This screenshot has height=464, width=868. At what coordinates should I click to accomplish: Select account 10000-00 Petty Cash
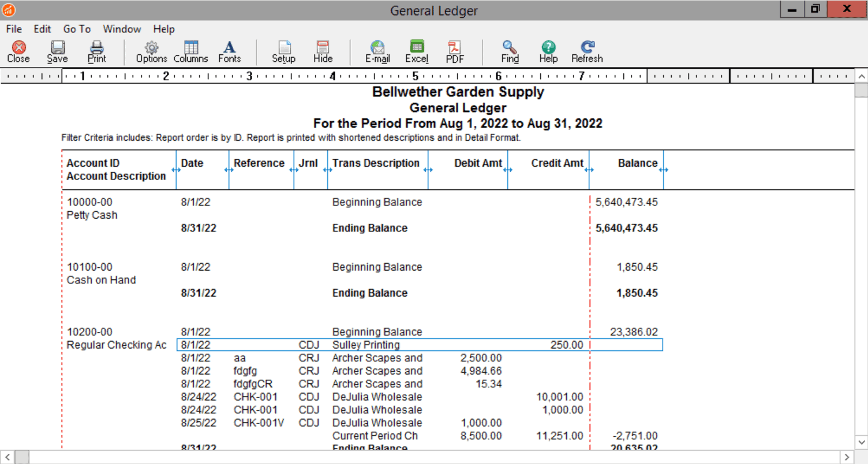(89, 203)
